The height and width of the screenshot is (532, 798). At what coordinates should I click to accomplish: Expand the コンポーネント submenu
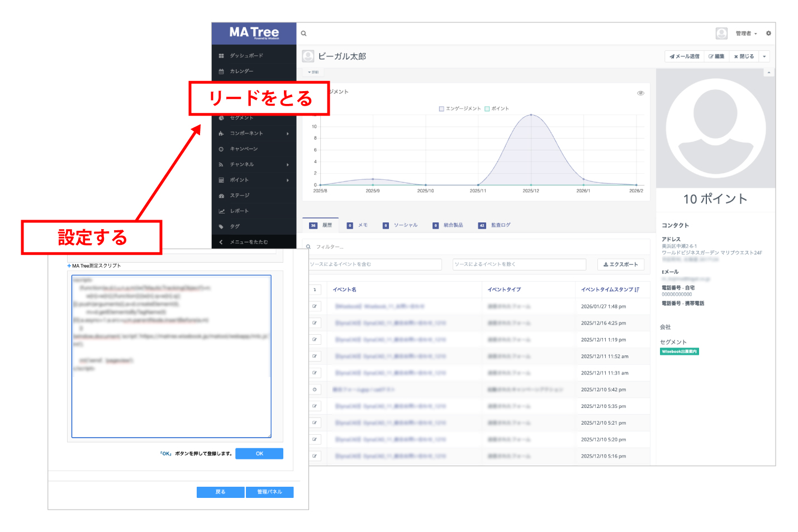coord(287,134)
